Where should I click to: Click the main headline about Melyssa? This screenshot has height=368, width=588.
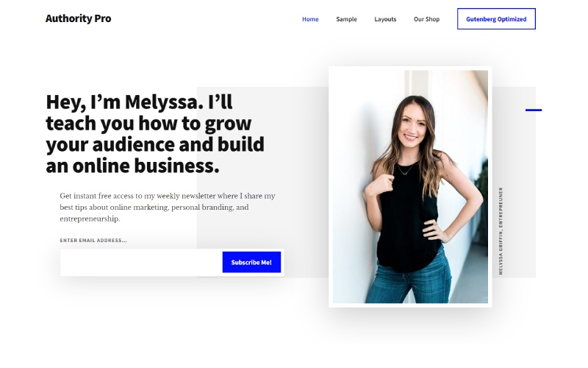155,134
